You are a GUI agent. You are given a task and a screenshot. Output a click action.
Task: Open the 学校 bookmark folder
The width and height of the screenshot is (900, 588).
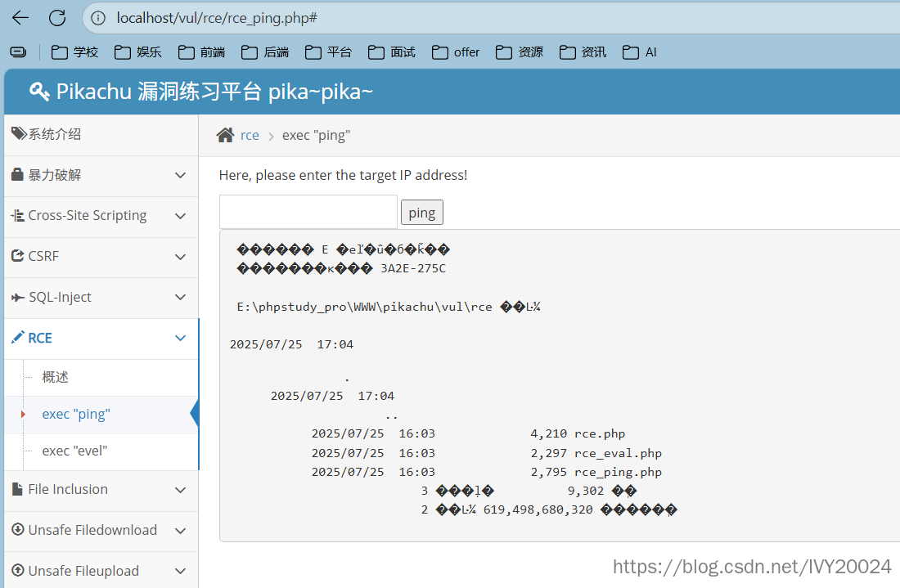coord(74,52)
